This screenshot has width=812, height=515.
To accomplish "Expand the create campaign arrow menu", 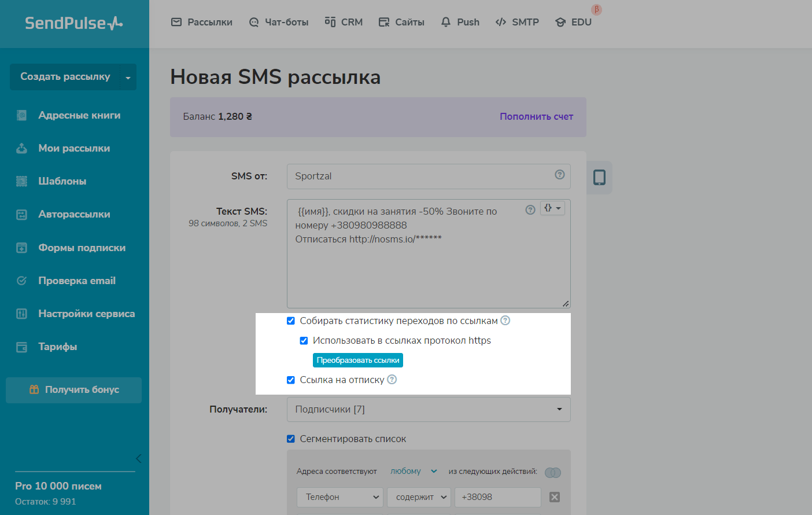I will click(128, 77).
